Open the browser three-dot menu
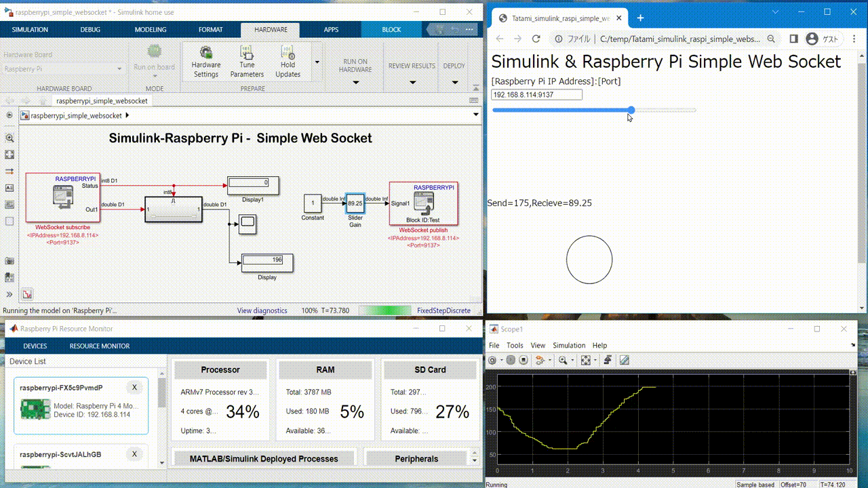Screen dimensions: 868x488 click(853, 39)
